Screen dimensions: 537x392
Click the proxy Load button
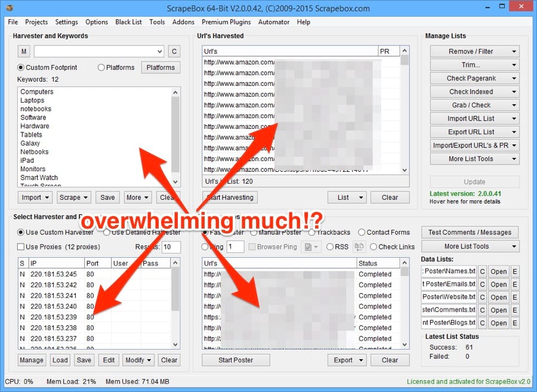(x=60, y=360)
